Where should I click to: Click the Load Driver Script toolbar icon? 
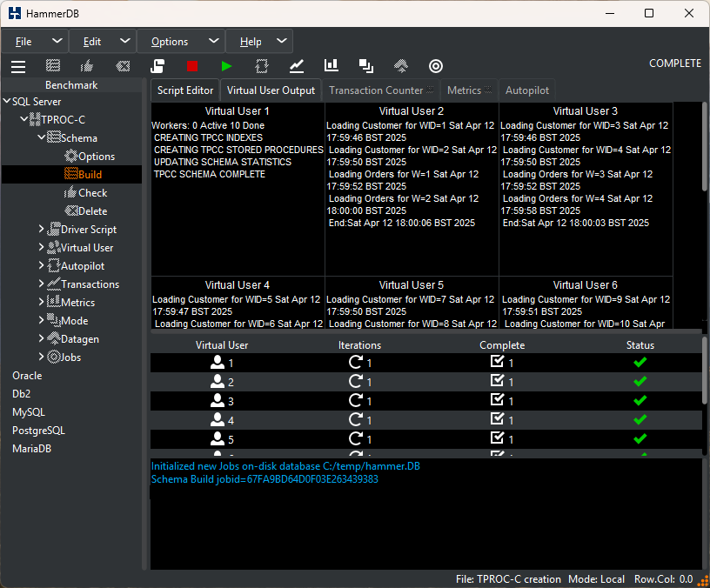pyautogui.click(x=157, y=66)
